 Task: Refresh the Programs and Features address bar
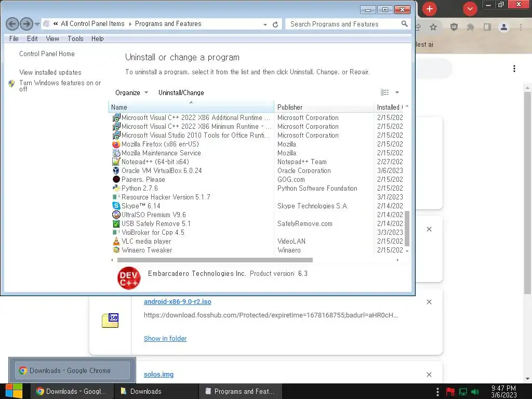[x=275, y=24]
